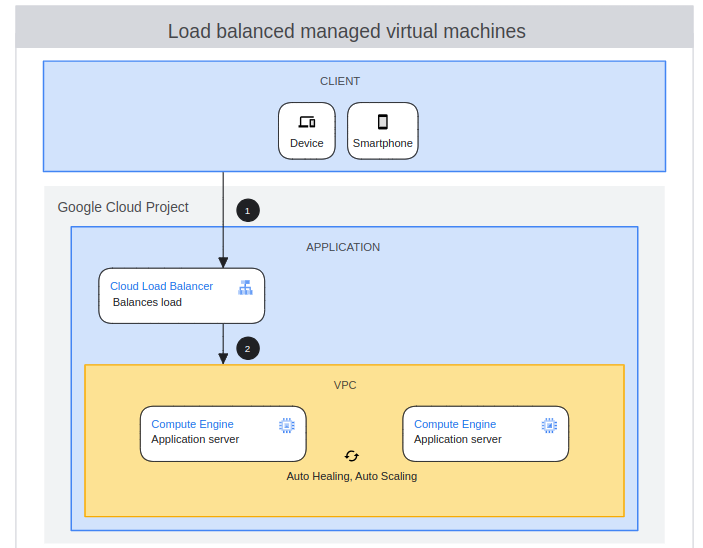Image resolution: width=703 pixels, height=548 pixels.
Task: Open the left Compute Engine link
Action: coord(192,424)
